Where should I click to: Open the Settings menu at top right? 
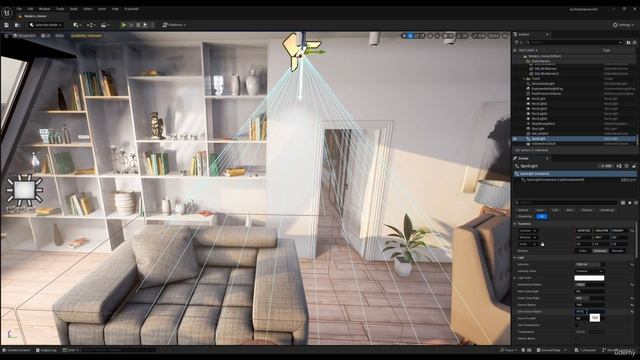(x=623, y=25)
